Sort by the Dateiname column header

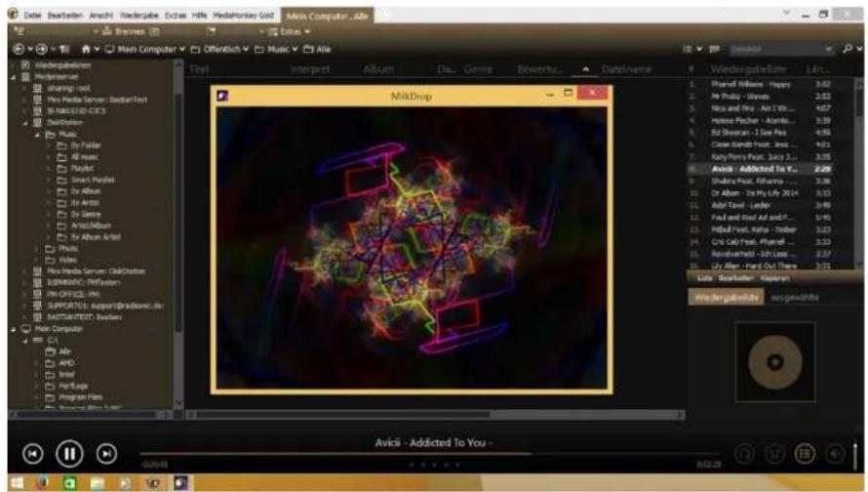626,69
